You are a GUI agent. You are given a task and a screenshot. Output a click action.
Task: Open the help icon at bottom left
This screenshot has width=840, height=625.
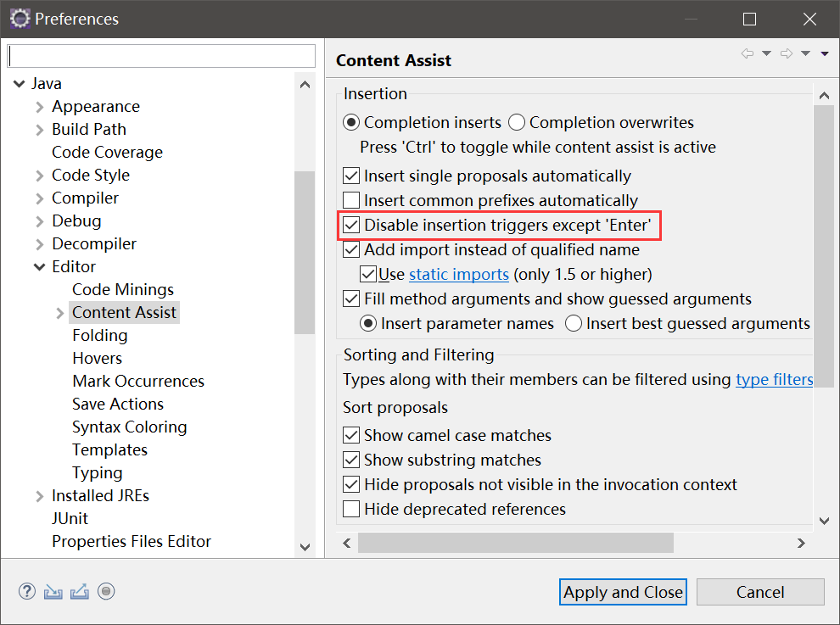27,591
